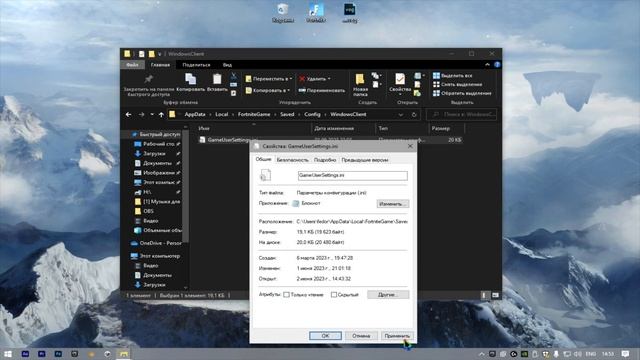Click the Explorer back arrow
Image resolution: width=640 pixels, height=360 pixels.
[129, 115]
